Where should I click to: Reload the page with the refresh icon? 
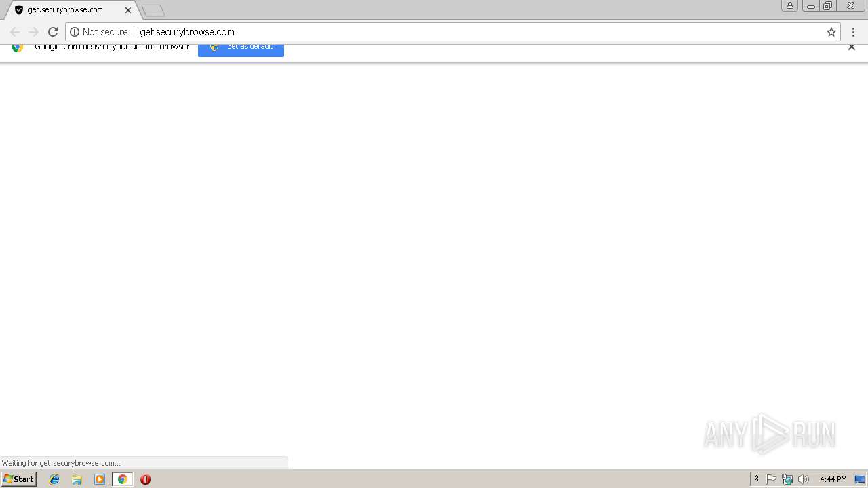(x=53, y=32)
